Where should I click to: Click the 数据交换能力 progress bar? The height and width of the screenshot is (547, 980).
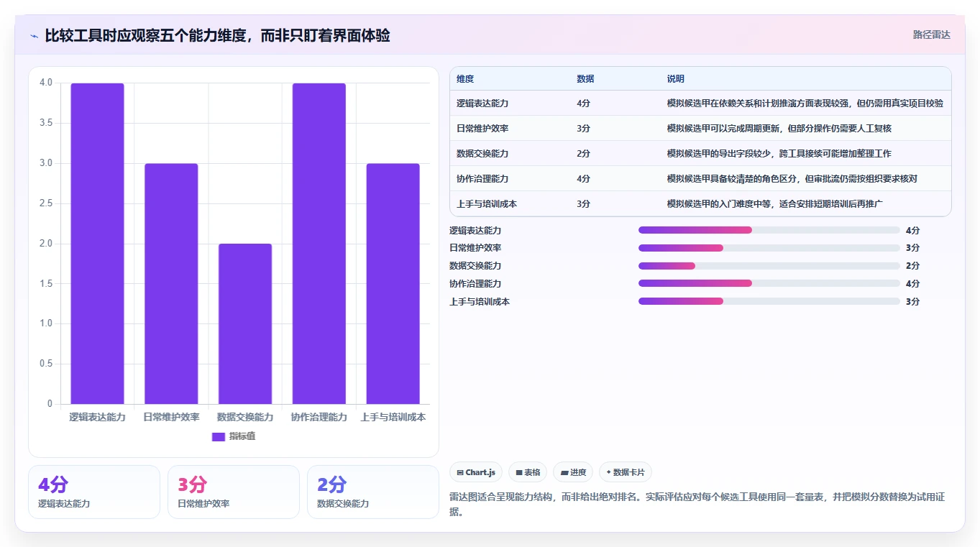click(x=769, y=266)
